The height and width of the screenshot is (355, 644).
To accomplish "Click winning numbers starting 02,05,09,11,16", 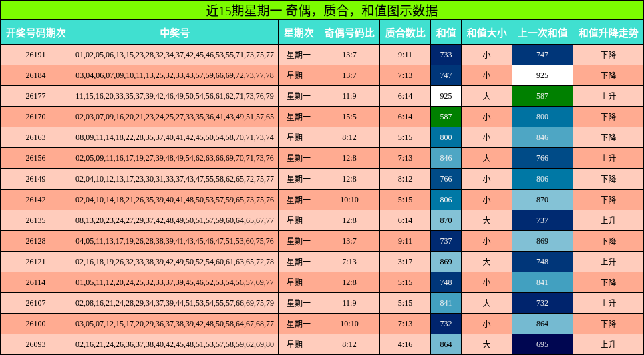I will pos(174,158).
